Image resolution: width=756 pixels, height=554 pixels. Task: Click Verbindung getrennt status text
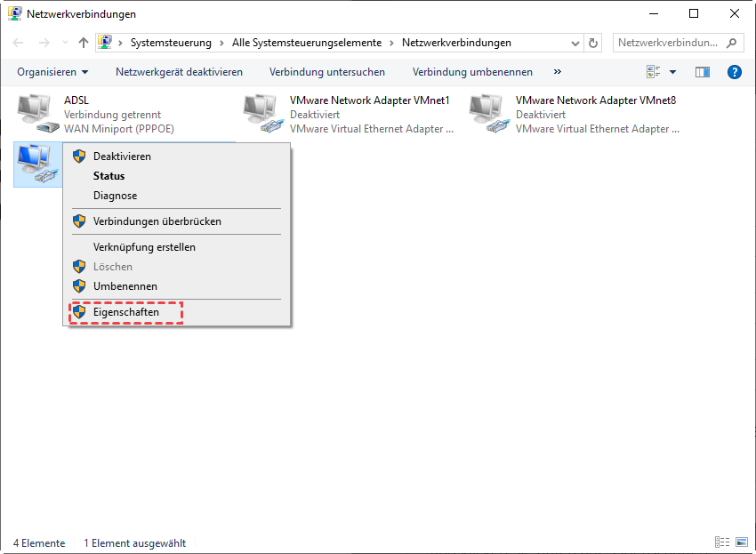pyautogui.click(x=112, y=115)
